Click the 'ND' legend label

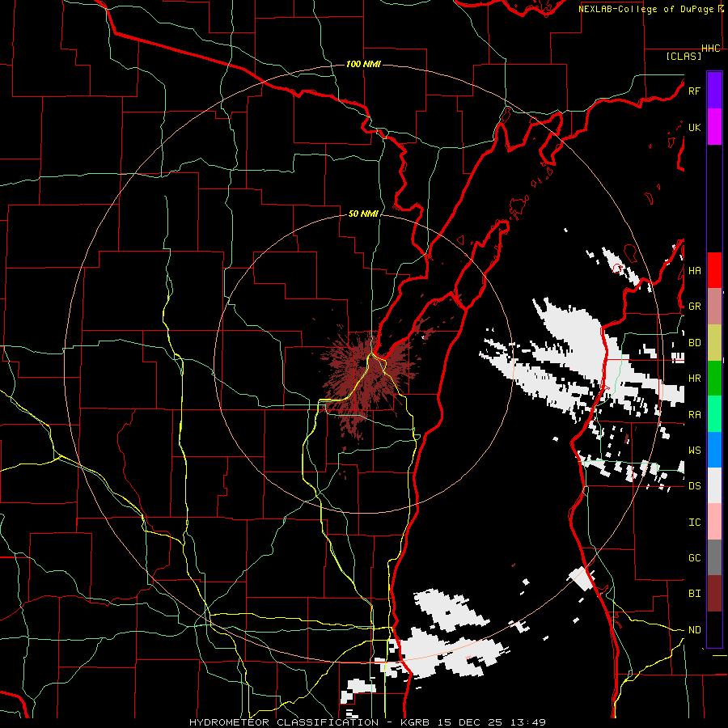pyautogui.click(x=695, y=630)
